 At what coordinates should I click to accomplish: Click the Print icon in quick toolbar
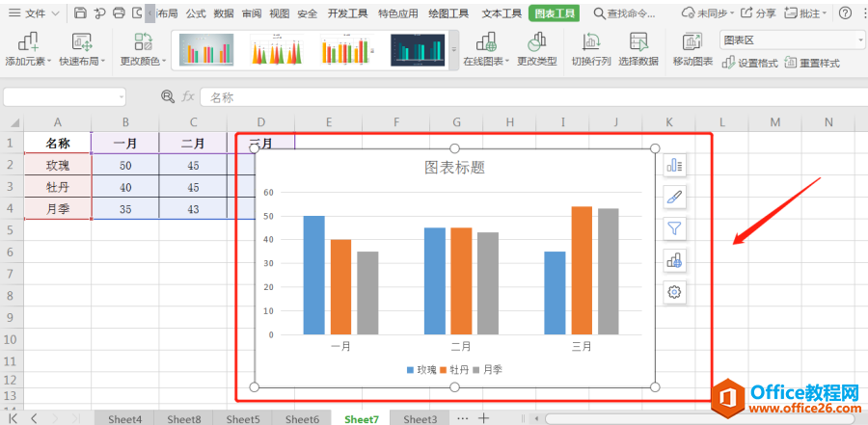tap(119, 13)
